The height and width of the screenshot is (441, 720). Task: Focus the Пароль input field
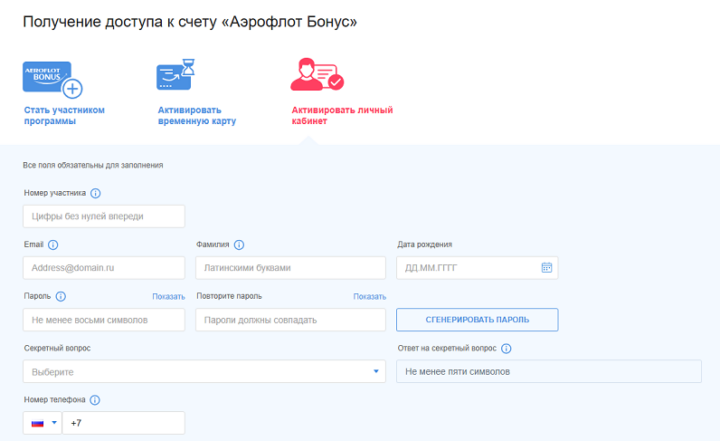point(104,320)
